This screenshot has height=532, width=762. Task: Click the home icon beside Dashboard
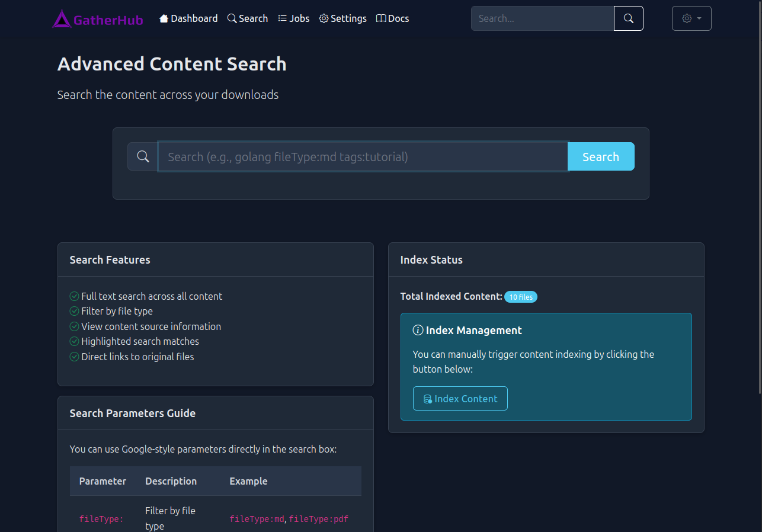(x=164, y=18)
